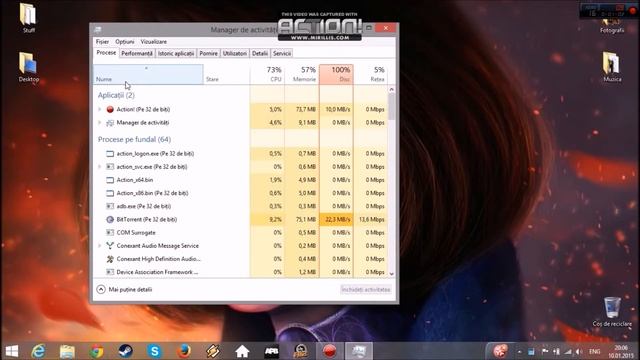640x360 pixels.
Task: Switch to the Pornire tab
Action: 208,53
